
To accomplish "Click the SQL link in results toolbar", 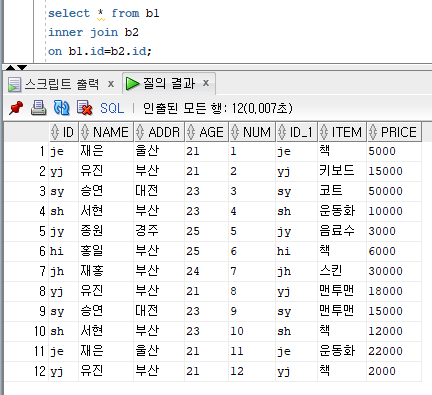I will click(x=112, y=108).
